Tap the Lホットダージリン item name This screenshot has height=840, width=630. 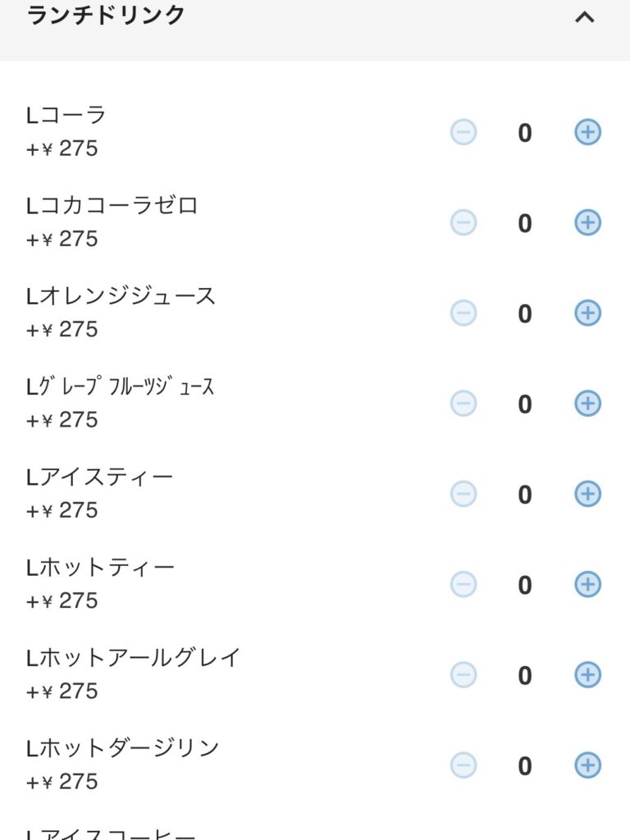tap(123, 748)
